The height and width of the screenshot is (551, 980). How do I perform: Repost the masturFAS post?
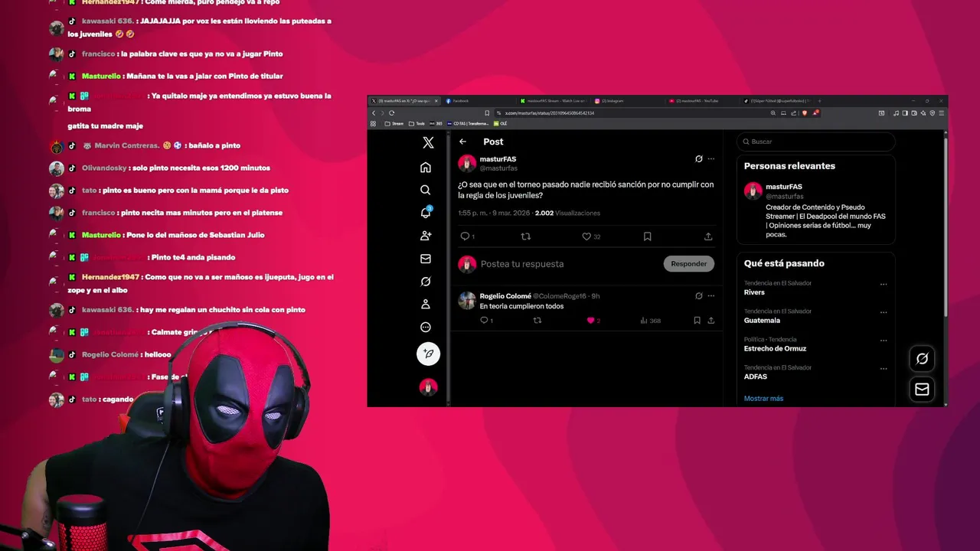tap(525, 236)
